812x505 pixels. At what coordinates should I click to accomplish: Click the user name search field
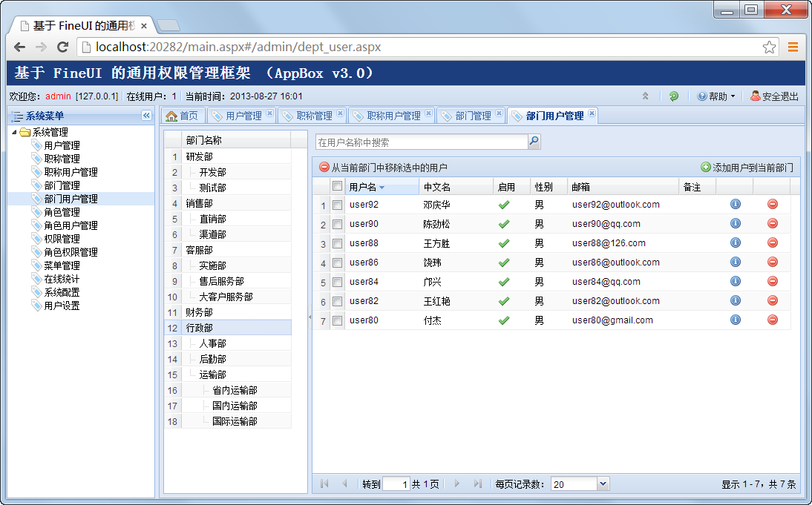pos(422,142)
